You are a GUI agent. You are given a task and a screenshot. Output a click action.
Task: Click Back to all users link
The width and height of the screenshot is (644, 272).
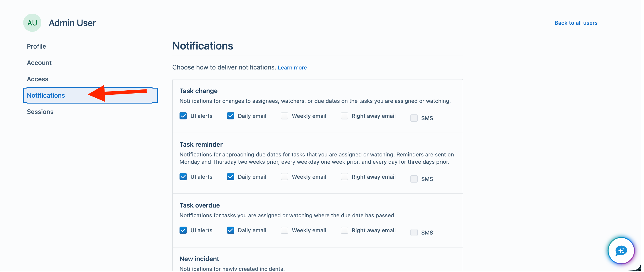tap(576, 23)
